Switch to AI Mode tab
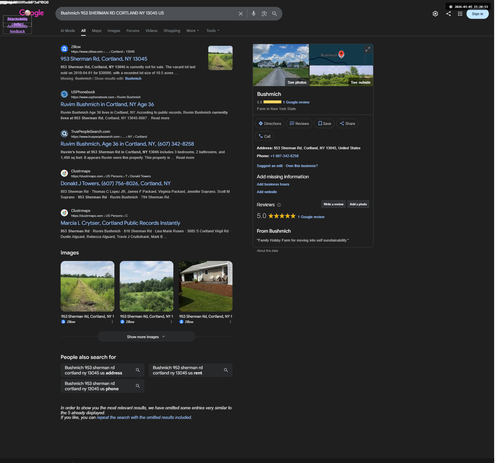Viewport: 500px width, 463px height. pos(68,31)
